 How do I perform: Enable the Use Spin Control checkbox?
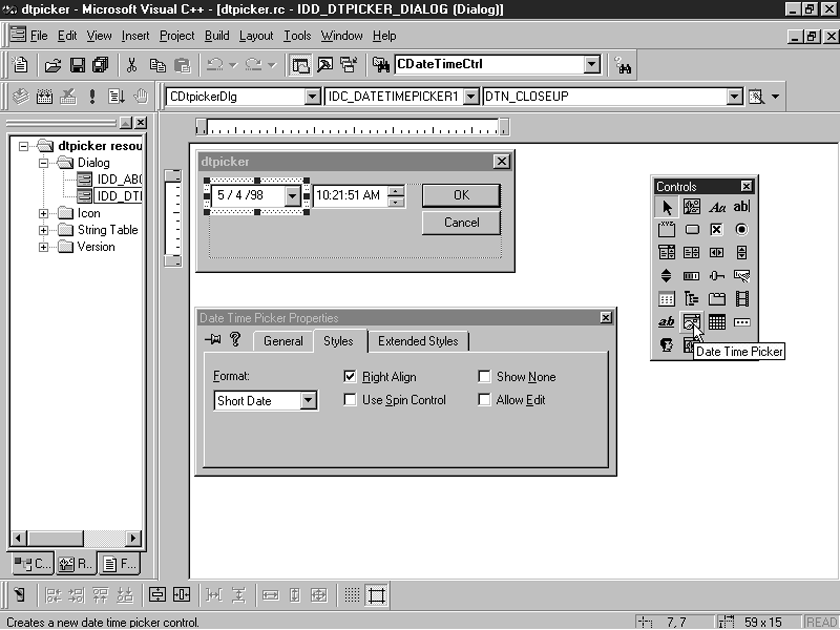(x=349, y=399)
